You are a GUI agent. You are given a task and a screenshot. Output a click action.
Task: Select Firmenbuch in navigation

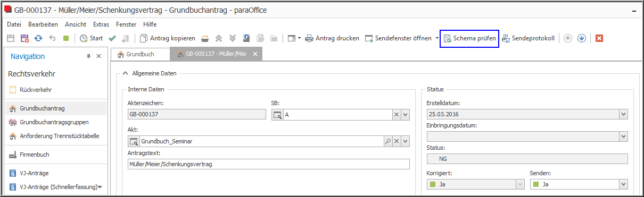pyautogui.click(x=34, y=155)
